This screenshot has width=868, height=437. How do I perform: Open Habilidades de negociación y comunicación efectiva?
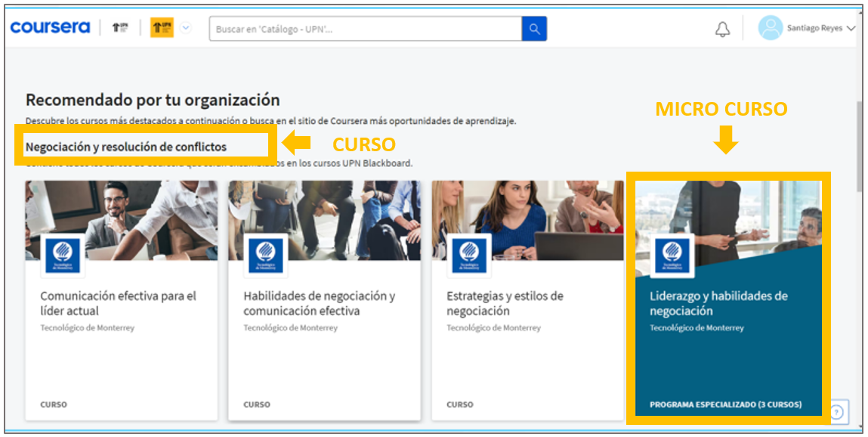319,303
